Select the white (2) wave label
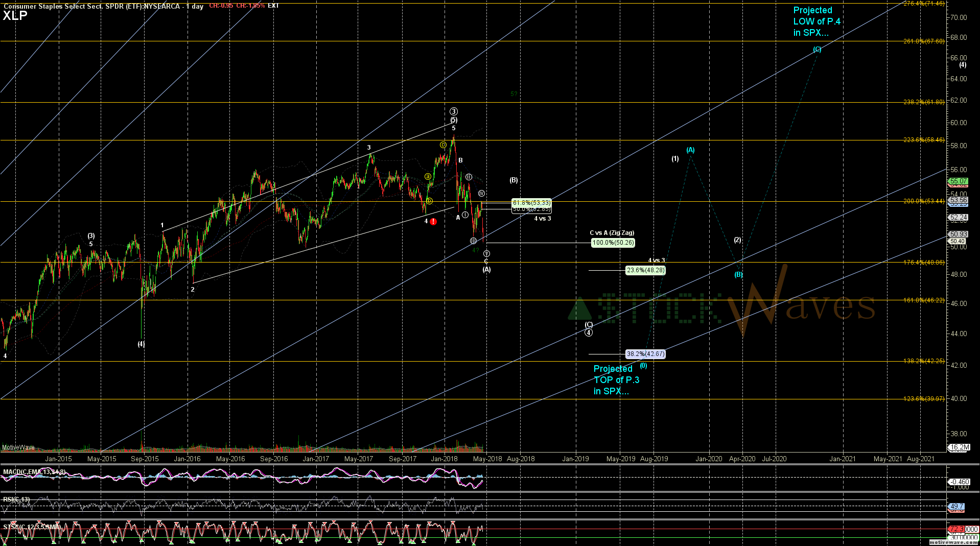Viewport: 980px width, 546px height. click(x=737, y=240)
